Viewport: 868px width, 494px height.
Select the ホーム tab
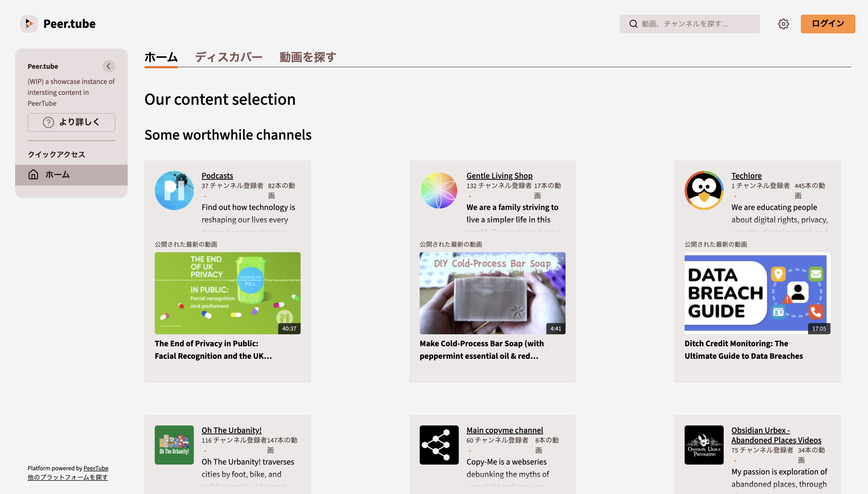[x=161, y=57]
